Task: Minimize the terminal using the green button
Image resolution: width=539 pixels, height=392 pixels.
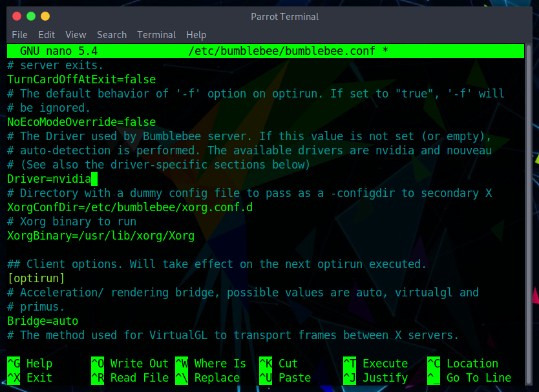Action: click(31, 16)
